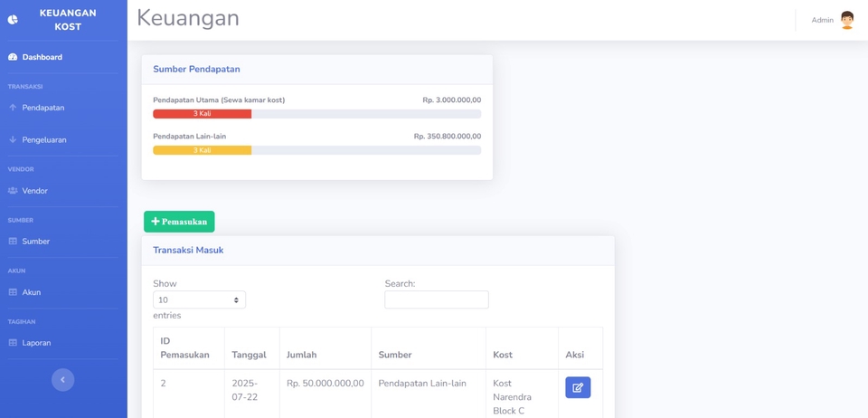868x418 pixels.
Task: Click the Pengeluaran down-arrow icon
Action: click(13, 140)
